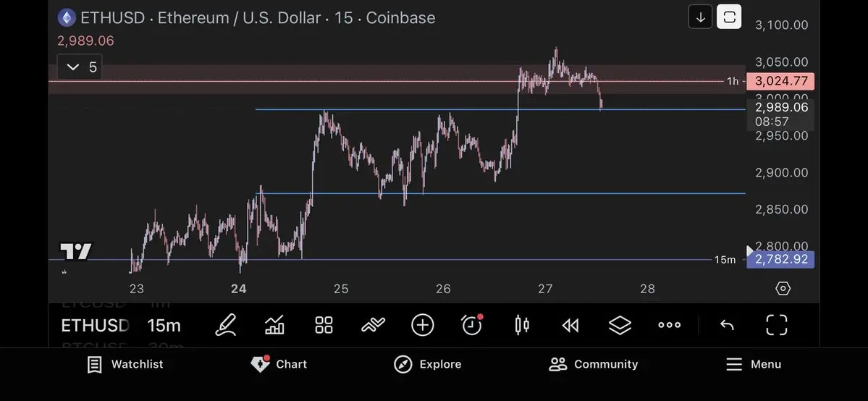Switch to the Explore tab
The height and width of the screenshot is (401, 868).
tap(427, 364)
